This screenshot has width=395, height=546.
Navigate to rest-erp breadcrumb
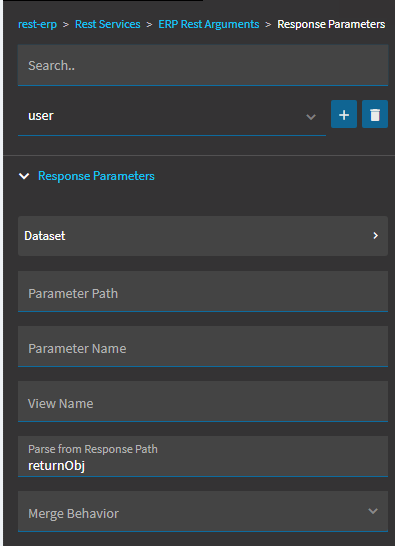[x=37, y=24]
